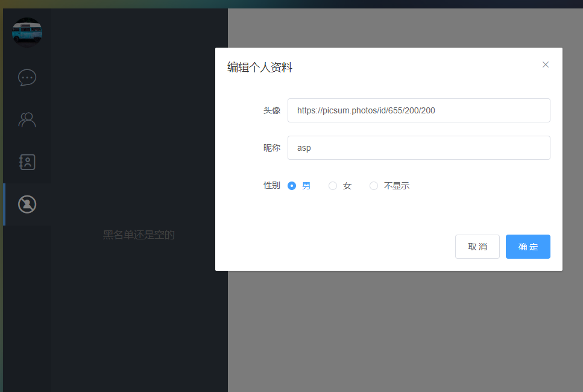Click into the 昵称 field containing asp
The height and width of the screenshot is (392, 583).
coord(418,148)
